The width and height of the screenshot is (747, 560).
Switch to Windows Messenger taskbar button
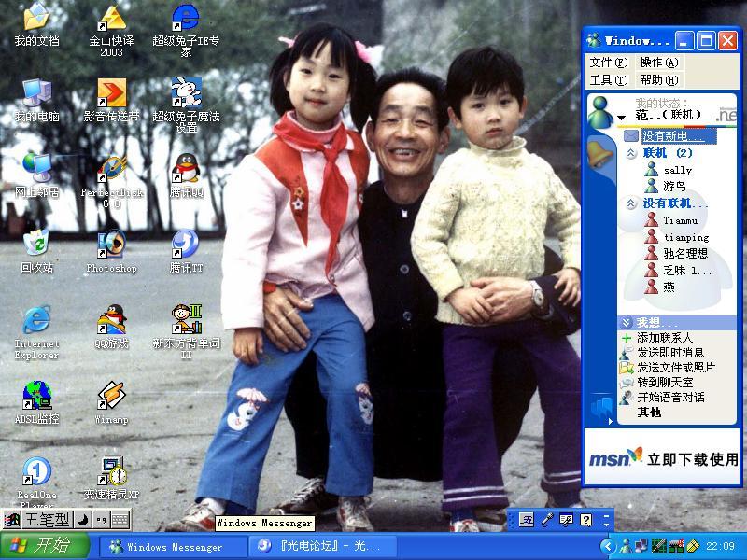point(174,547)
